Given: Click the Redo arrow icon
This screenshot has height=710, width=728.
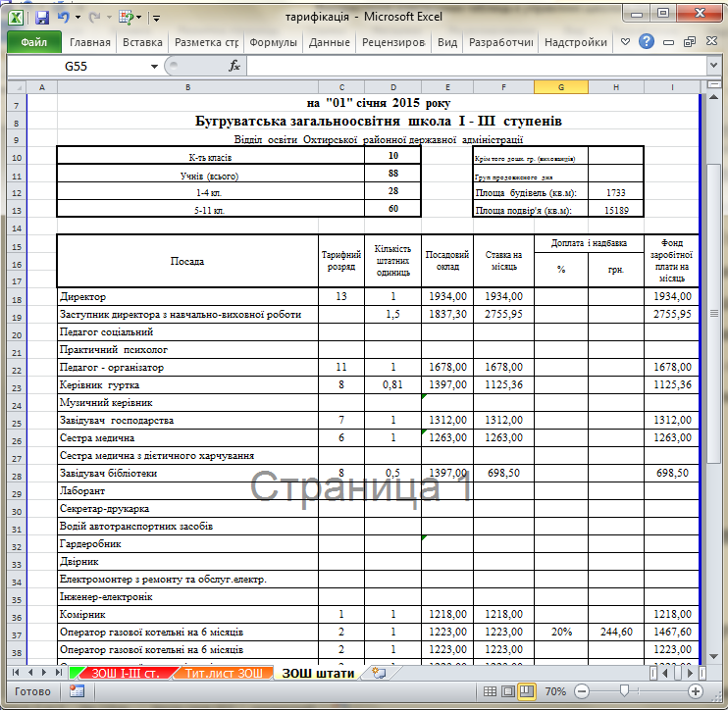Looking at the screenshot, I should click(x=95, y=18).
